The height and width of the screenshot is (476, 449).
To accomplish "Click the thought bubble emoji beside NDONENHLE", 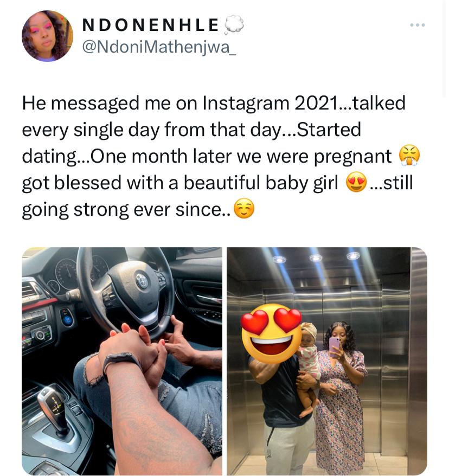I will point(234,24).
